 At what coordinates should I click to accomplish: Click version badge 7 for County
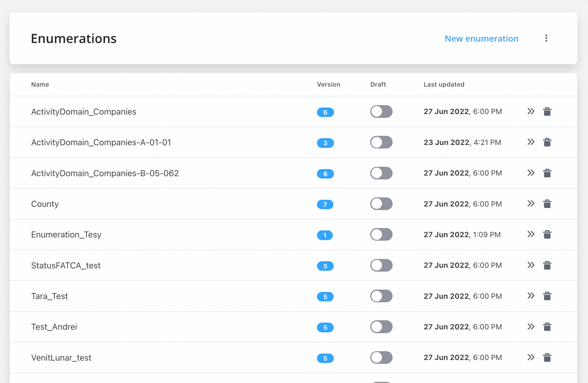click(x=325, y=204)
